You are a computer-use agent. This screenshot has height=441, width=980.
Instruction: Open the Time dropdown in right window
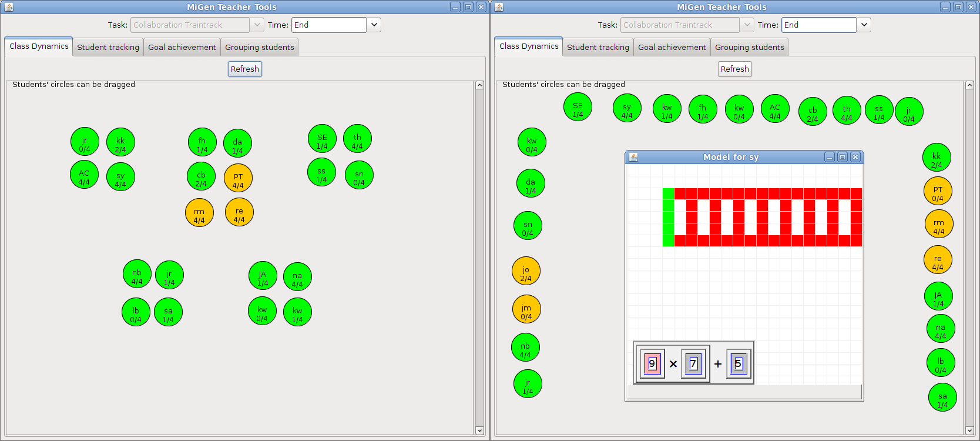point(864,25)
